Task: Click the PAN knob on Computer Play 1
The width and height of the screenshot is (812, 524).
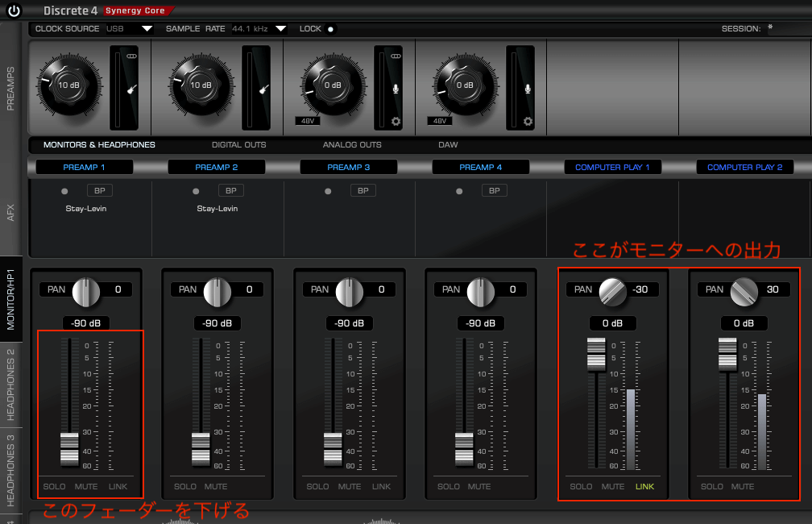Action: pyautogui.click(x=612, y=292)
